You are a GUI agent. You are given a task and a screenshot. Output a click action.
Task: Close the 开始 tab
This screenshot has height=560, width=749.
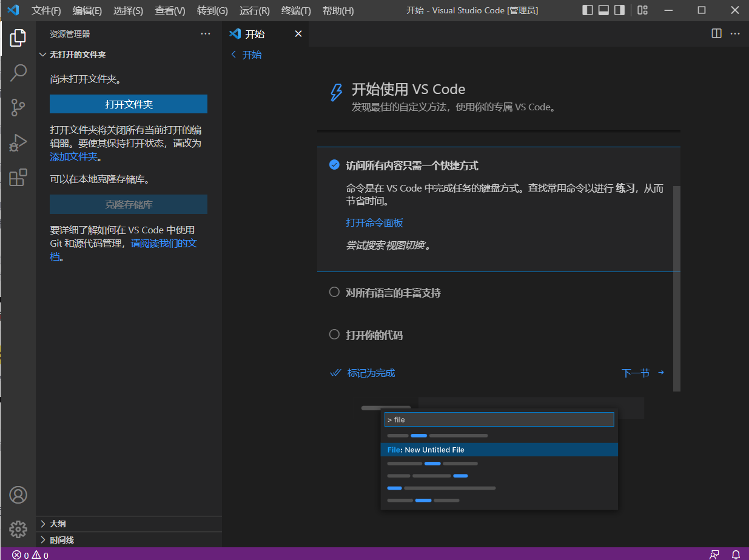tap(298, 34)
